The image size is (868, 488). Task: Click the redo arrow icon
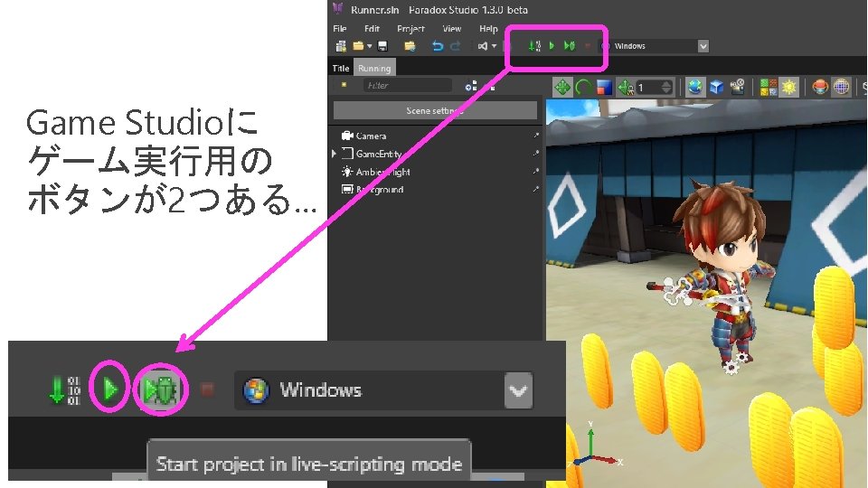[456, 46]
